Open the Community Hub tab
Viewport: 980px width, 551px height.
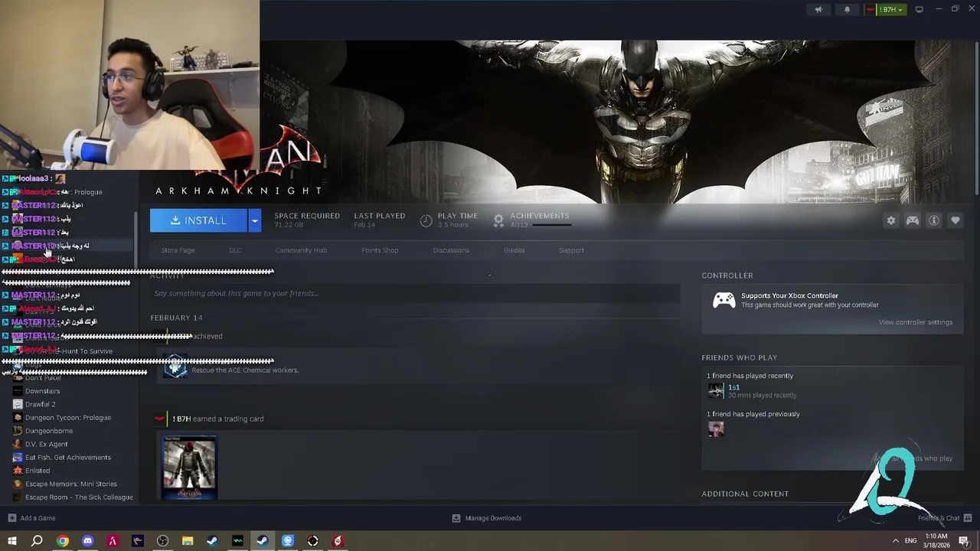tap(301, 250)
